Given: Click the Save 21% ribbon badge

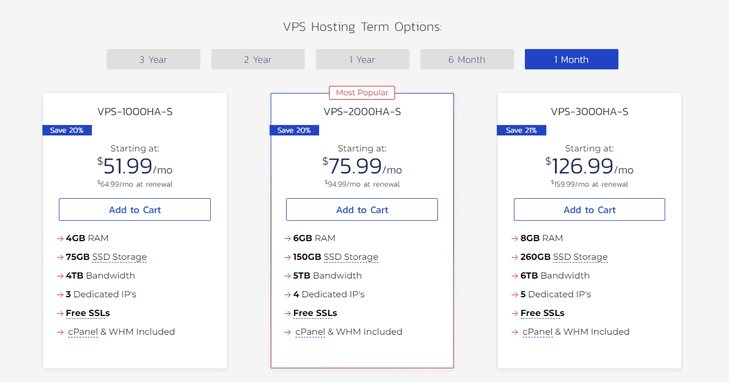Looking at the screenshot, I should [x=521, y=130].
